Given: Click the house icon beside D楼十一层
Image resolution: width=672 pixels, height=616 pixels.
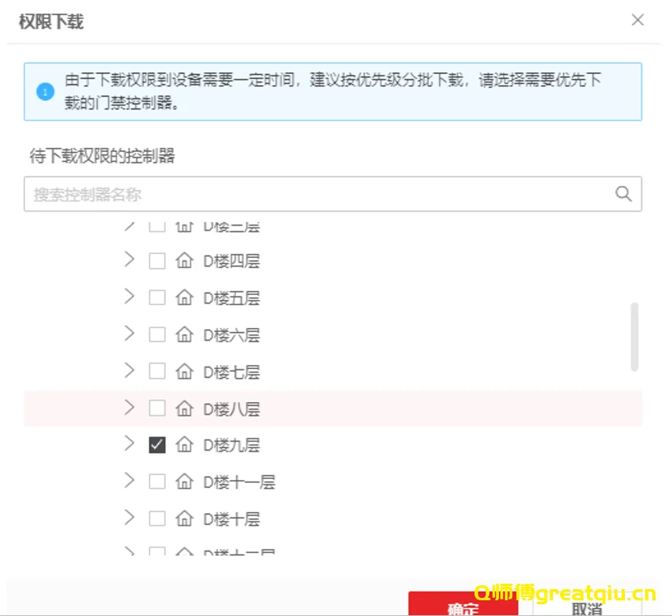Looking at the screenshot, I should coord(184,481).
